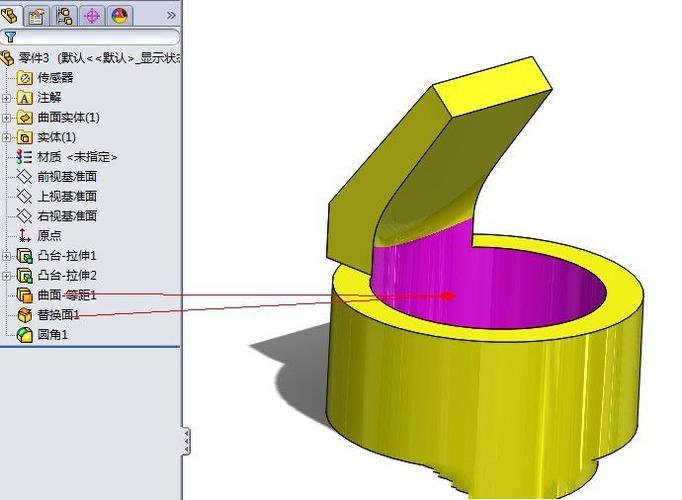Click the 原点 origin icon

(x=24, y=236)
